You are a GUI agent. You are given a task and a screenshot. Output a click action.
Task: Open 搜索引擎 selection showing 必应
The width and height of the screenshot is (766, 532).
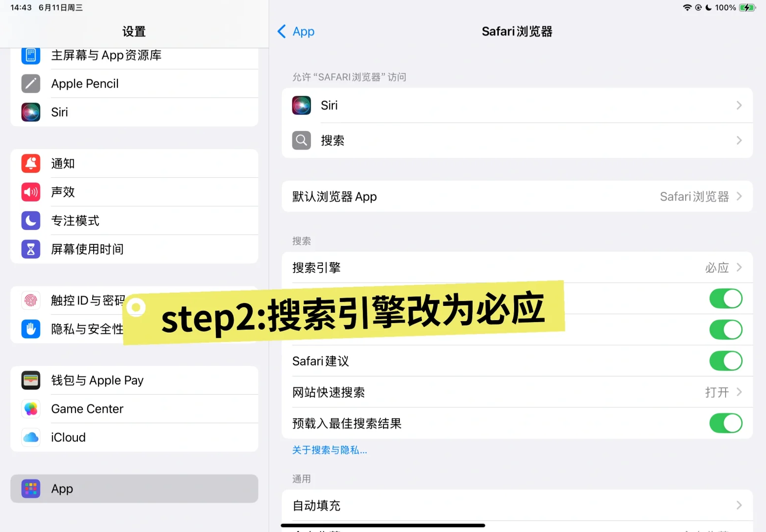pyautogui.click(x=517, y=267)
